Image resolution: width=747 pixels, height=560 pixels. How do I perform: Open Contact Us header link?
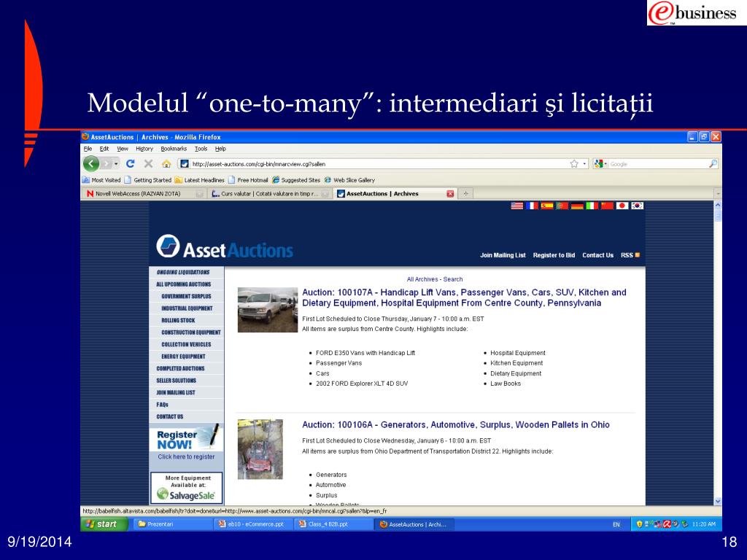coord(597,255)
